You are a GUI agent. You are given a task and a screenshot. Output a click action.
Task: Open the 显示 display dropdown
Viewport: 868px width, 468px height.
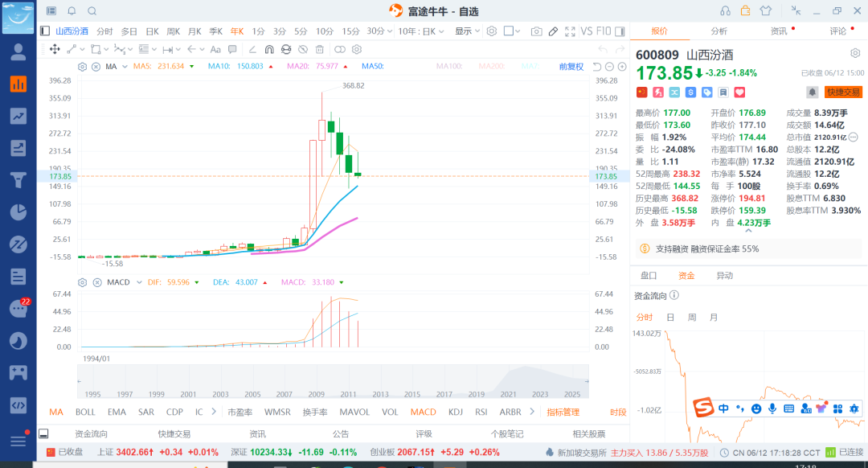467,31
